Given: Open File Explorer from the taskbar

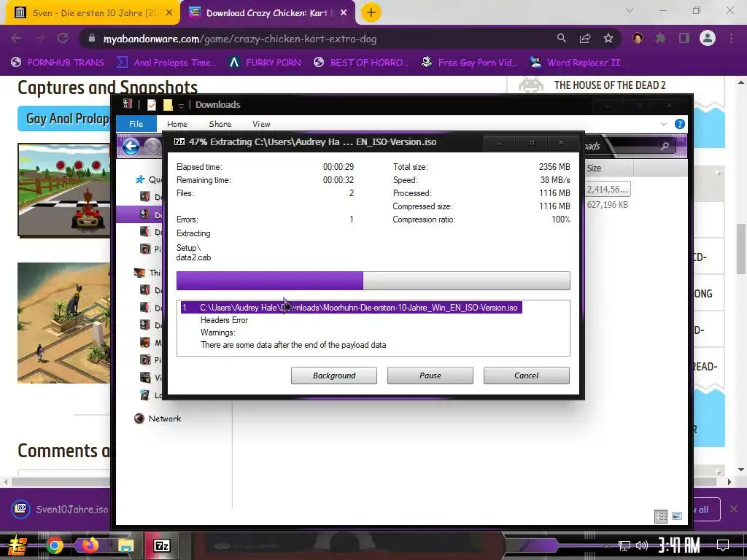Looking at the screenshot, I should pos(125,545).
